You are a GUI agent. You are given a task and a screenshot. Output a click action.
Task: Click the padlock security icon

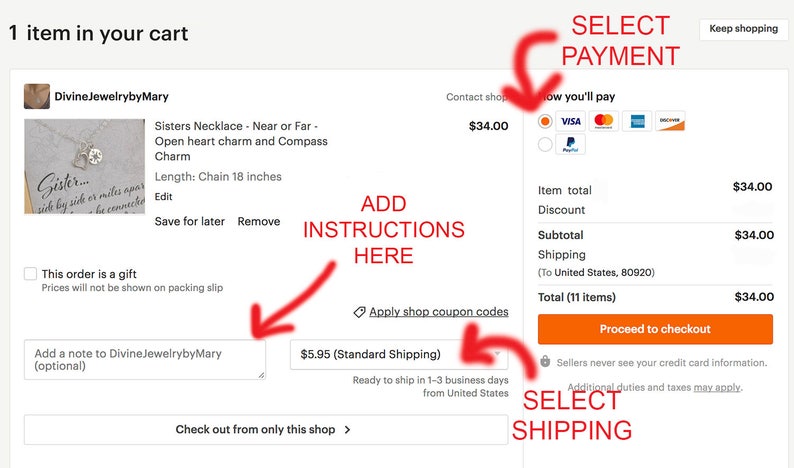[545, 362]
